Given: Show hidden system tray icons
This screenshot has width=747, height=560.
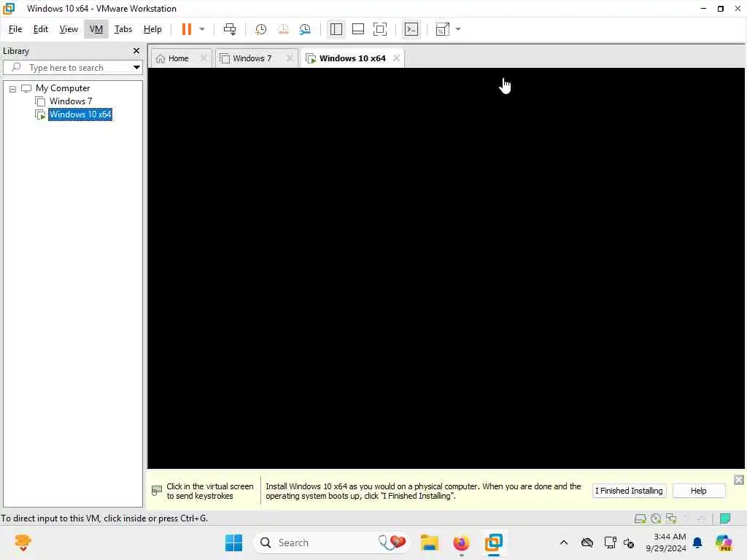Looking at the screenshot, I should coord(564,542).
